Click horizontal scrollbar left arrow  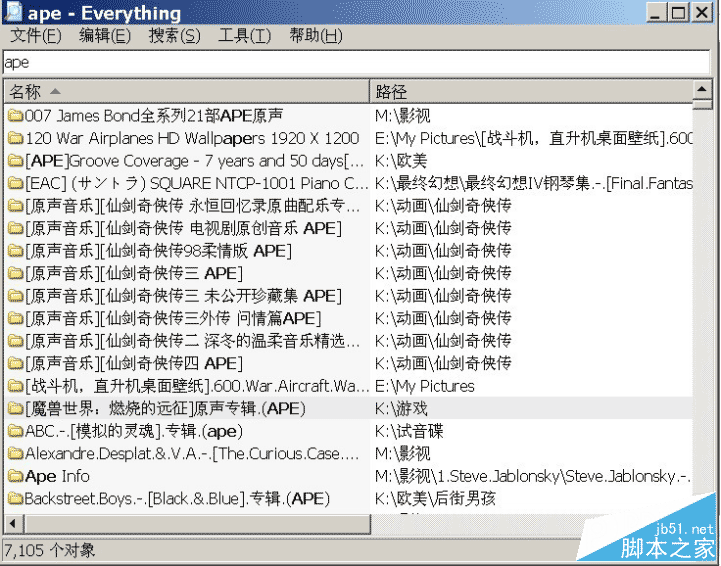(x=13, y=523)
